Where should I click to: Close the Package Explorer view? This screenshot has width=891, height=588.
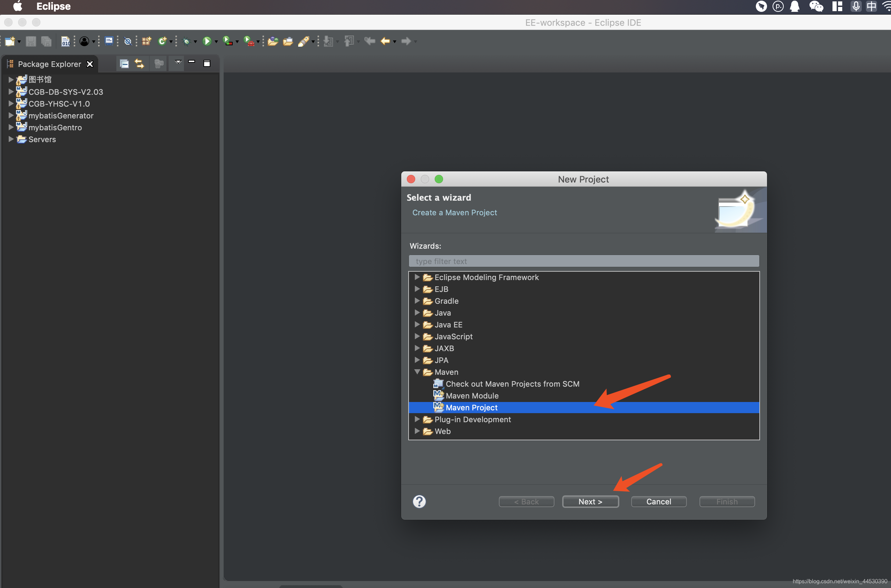click(90, 64)
